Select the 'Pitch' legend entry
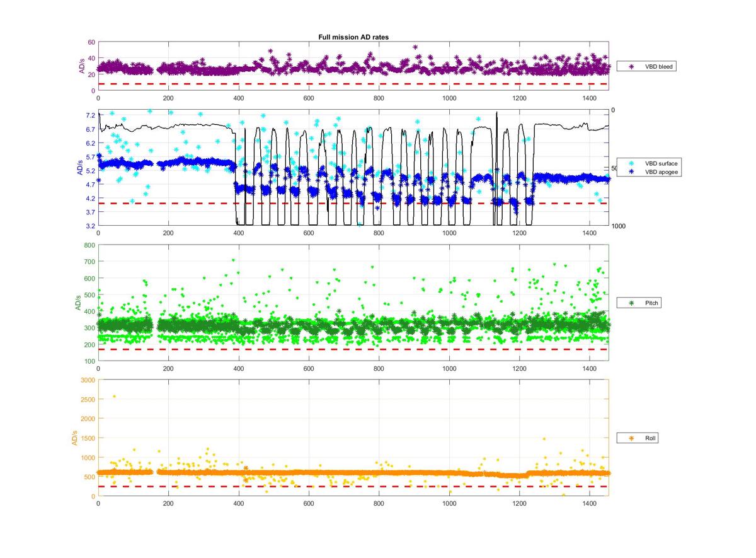 point(638,303)
